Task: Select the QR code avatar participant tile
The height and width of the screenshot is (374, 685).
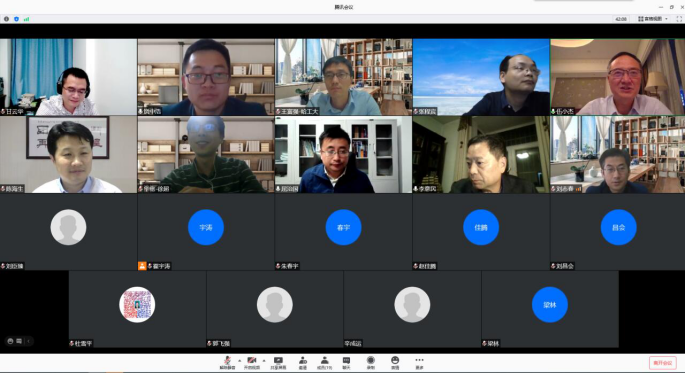Action: (137, 305)
